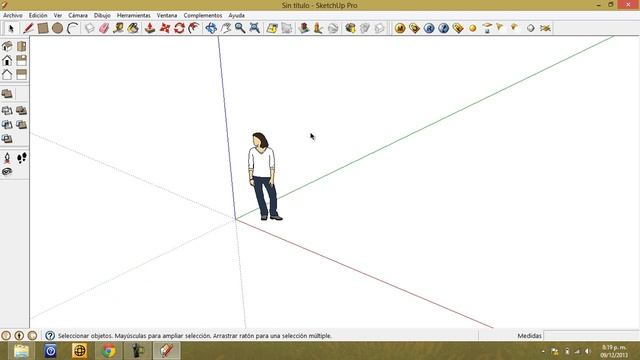The width and height of the screenshot is (640, 360).
Task: Activate the Push/Pull tool
Action: click(x=150, y=28)
